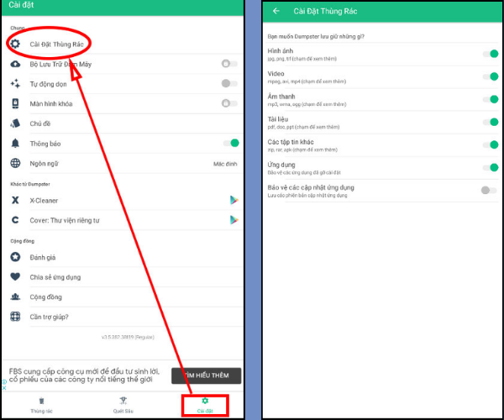This screenshot has width=504, height=420.
Task: Click the Cần trợ giúp lifebuoy icon
Action: pos(15,317)
